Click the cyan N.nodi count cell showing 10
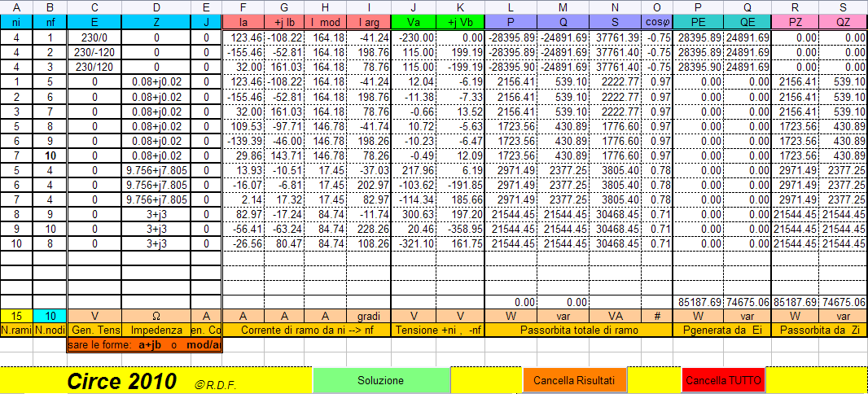The width and height of the screenshot is (868, 394). pos(49,316)
